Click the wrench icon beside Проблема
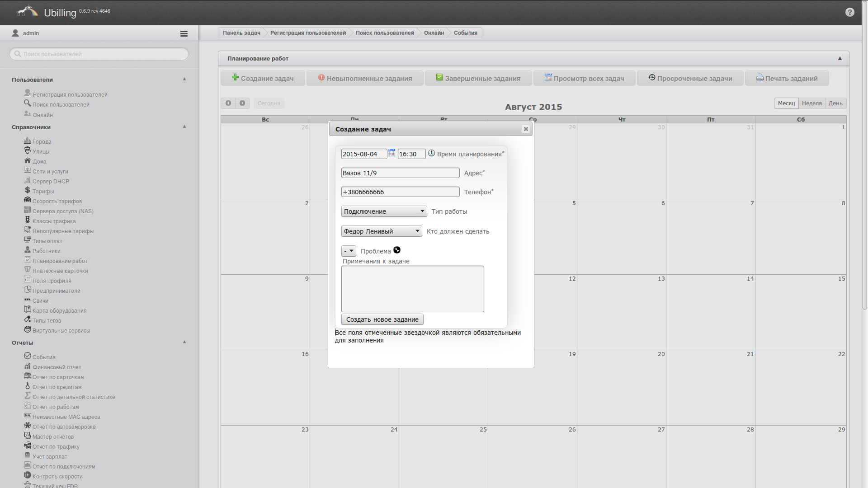 coord(397,250)
